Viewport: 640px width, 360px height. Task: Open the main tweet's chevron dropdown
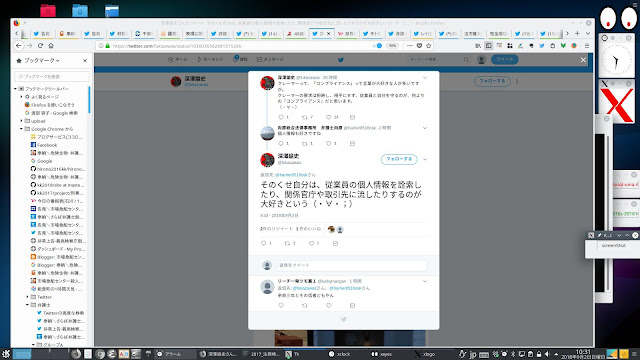(425, 159)
